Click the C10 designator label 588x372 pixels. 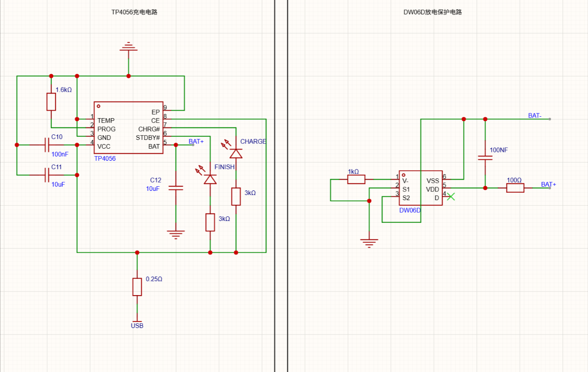pos(57,137)
